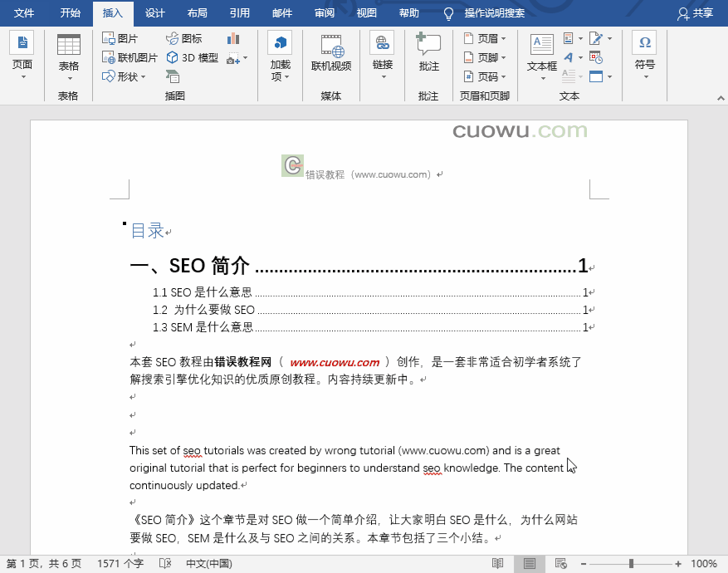Expand the Quick Parts dropdown arrow
728x573 pixels.
tap(580, 38)
